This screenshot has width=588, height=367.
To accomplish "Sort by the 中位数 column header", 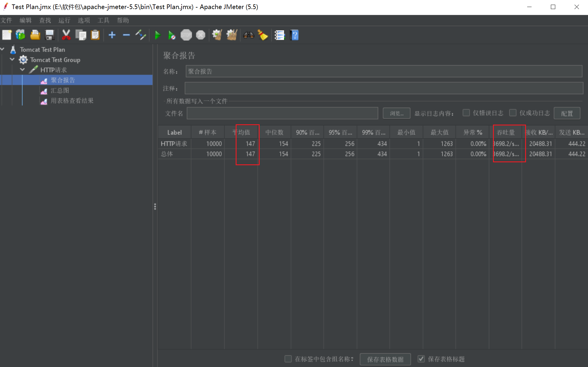I will click(274, 132).
